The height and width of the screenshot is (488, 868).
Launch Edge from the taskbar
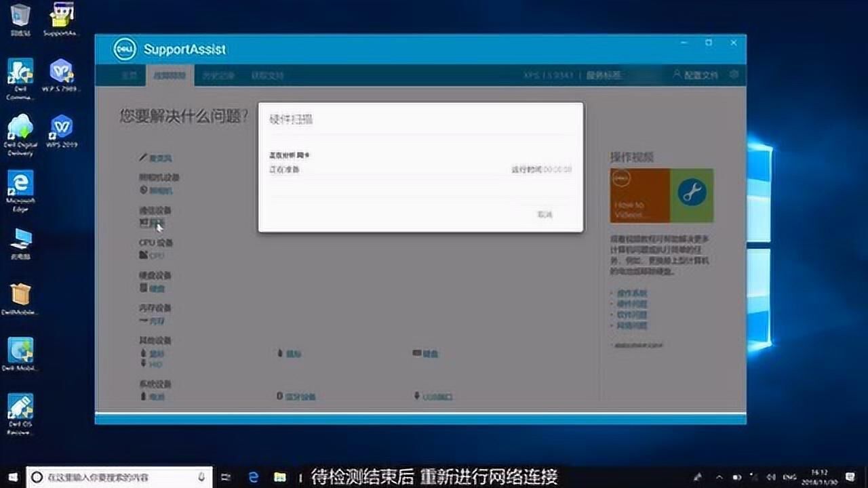(254, 477)
